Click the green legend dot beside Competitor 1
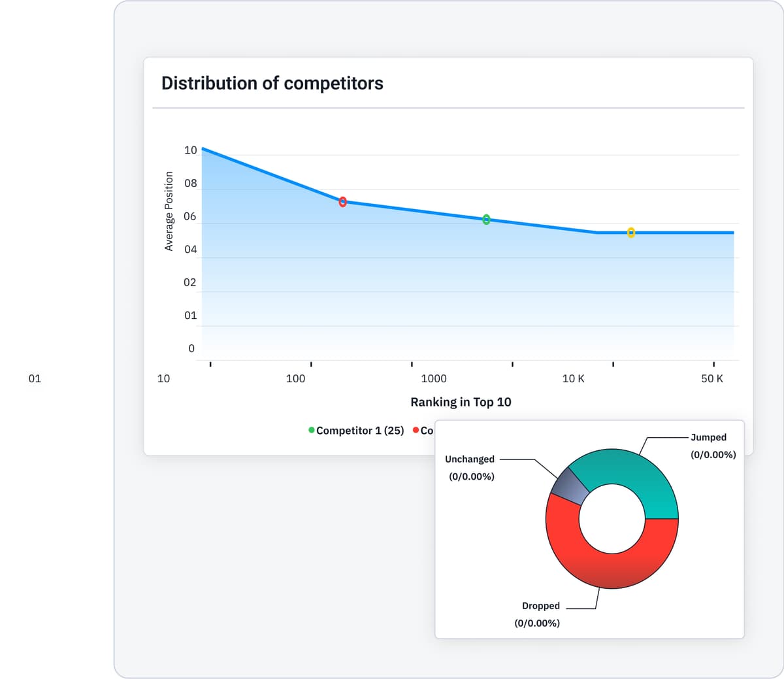Viewport: 784px width, 679px height. pyautogui.click(x=312, y=431)
